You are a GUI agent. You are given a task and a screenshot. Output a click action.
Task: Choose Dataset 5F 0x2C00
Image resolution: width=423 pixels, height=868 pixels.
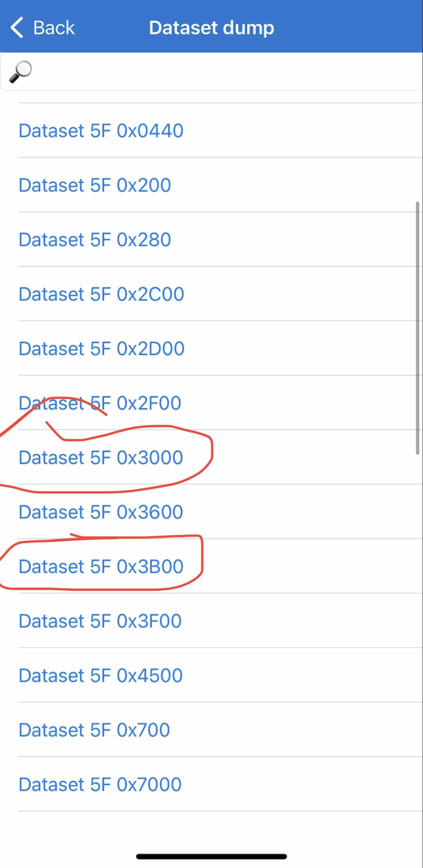[101, 294]
